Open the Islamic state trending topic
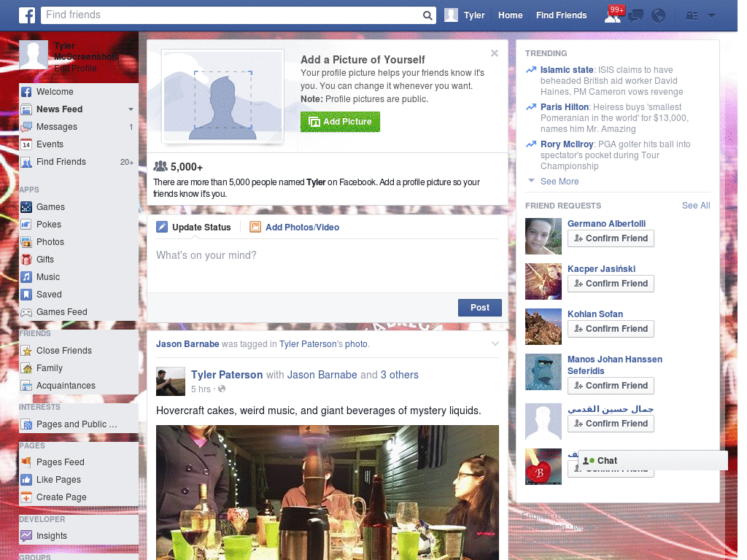The height and width of the screenshot is (560, 747). (x=566, y=70)
